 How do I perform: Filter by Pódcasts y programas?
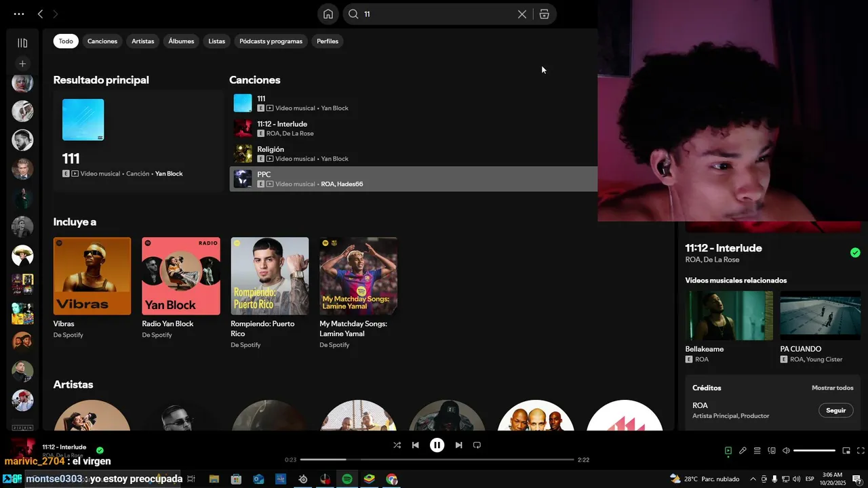coord(271,41)
